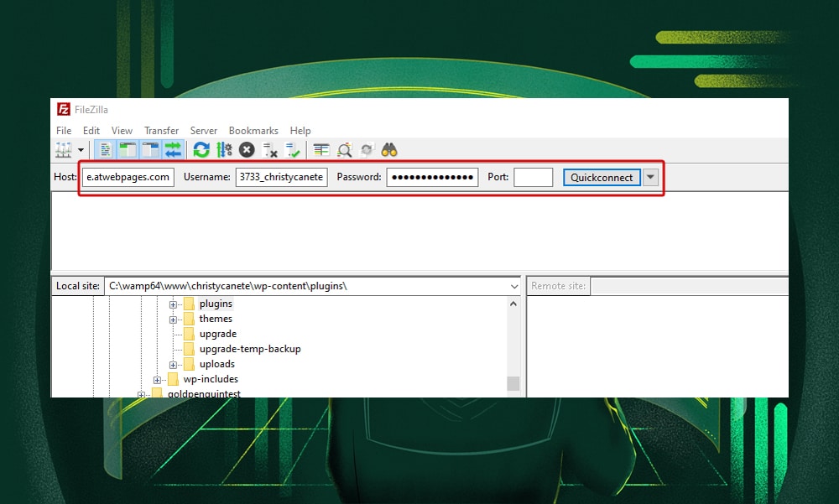Viewport: 839px width, 504px height.
Task: Cancel the current operation
Action: click(x=246, y=149)
